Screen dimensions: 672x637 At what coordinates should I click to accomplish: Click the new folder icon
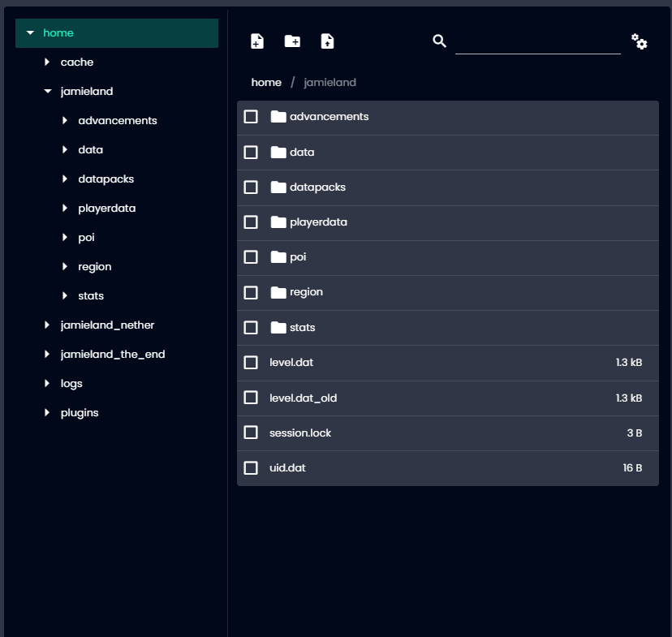[x=292, y=41]
